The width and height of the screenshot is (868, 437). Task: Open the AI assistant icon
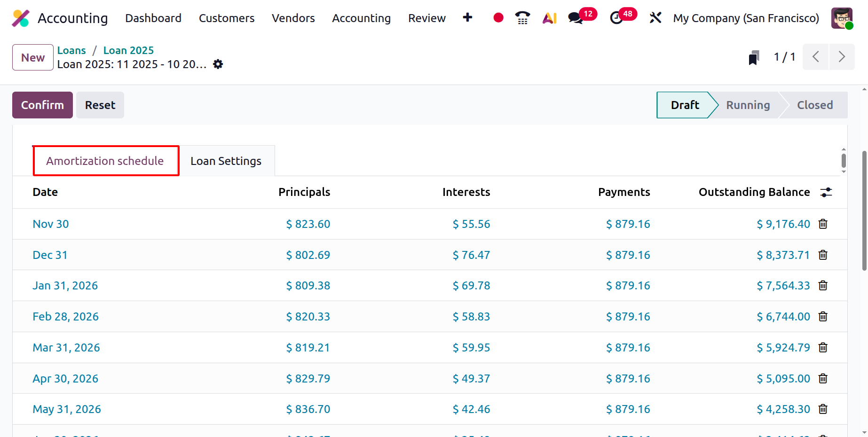(x=549, y=18)
